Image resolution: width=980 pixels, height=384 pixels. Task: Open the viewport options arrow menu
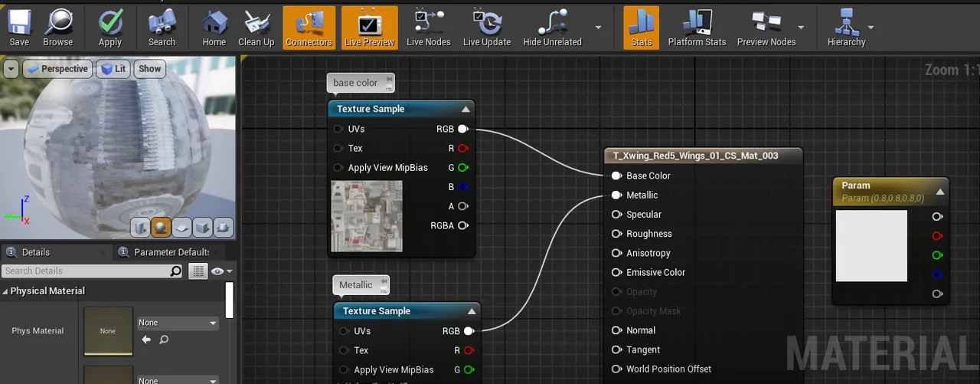[11, 69]
